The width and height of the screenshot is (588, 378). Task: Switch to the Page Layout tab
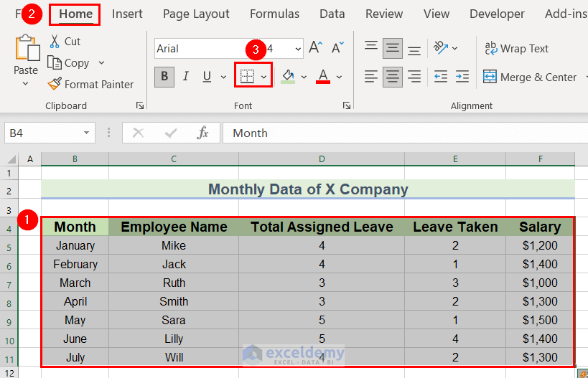coord(196,14)
